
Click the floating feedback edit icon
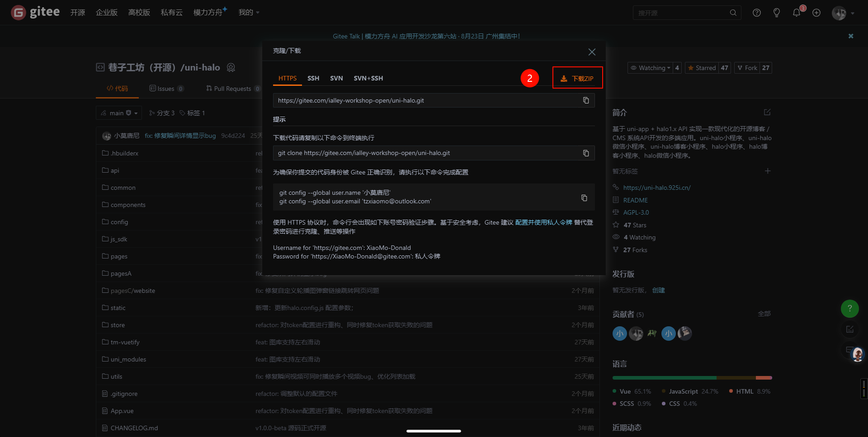click(x=850, y=329)
